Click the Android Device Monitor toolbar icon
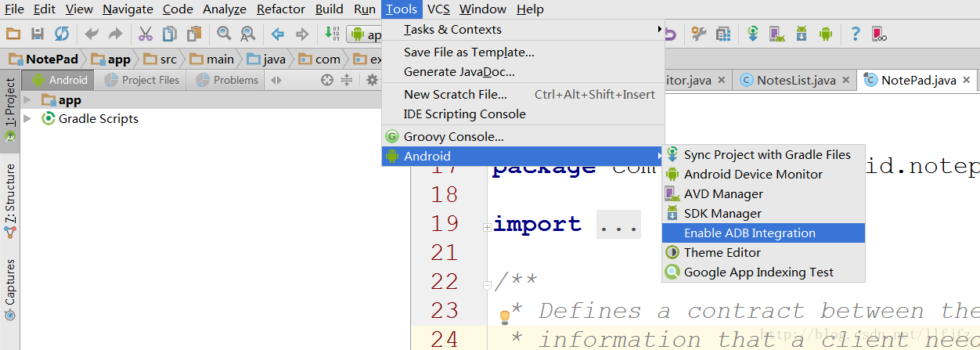Image resolution: width=980 pixels, height=350 pixels. coord(825,34)
